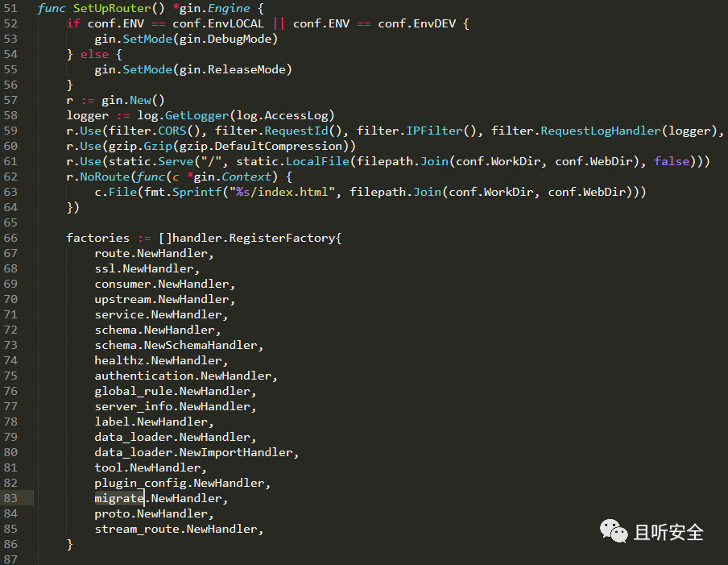Click schema.NewHandler on line 72
728x565 pixels.
click(x=155, y=330)
